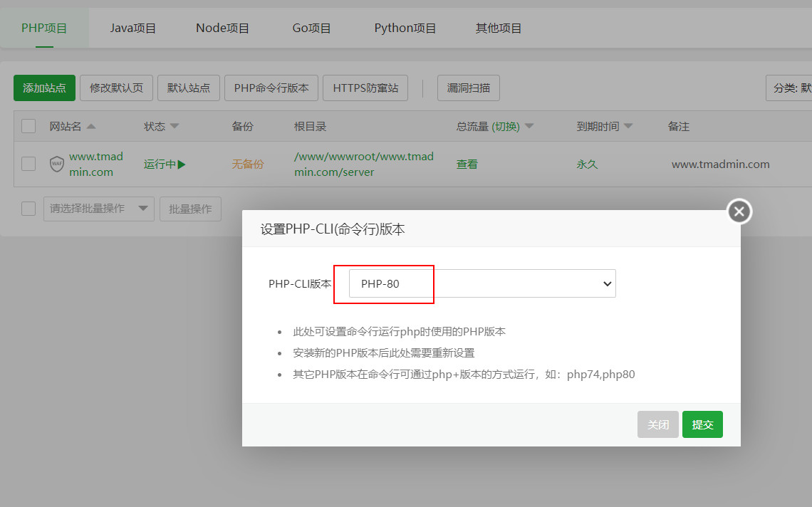Click the 添加站点 button
Image resolution: width=812 pixels, height=507 pixels.
click(44, 88)
